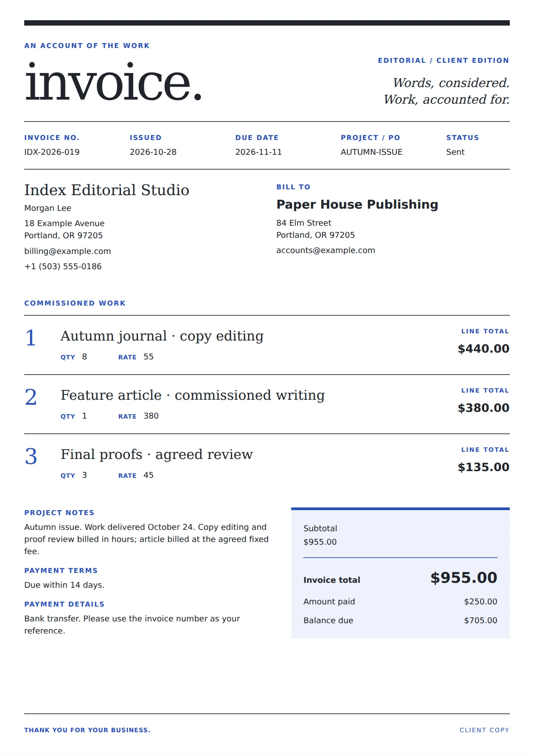Click the "Invoice total" label

(332, 580)
